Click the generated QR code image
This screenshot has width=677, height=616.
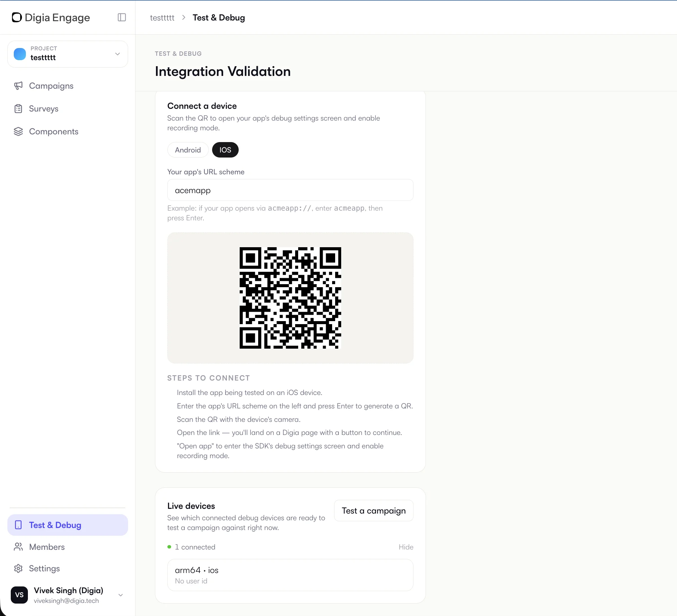(x=290, y=298)
